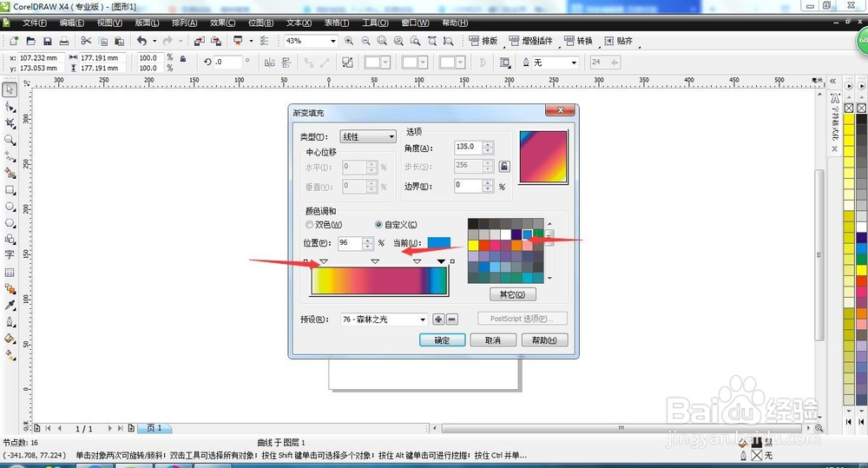868x468 pixels.
Task: Click the Import icon
Action: coord(200,41)
